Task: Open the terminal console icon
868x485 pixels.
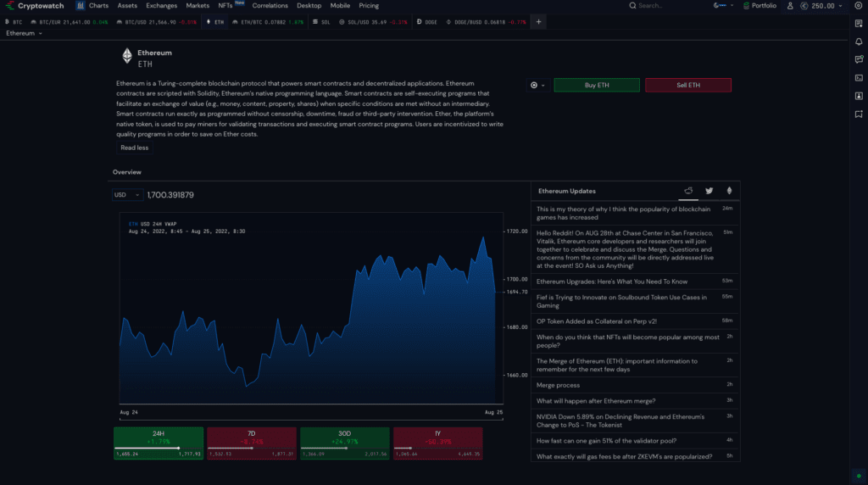Action: (859, 77)
